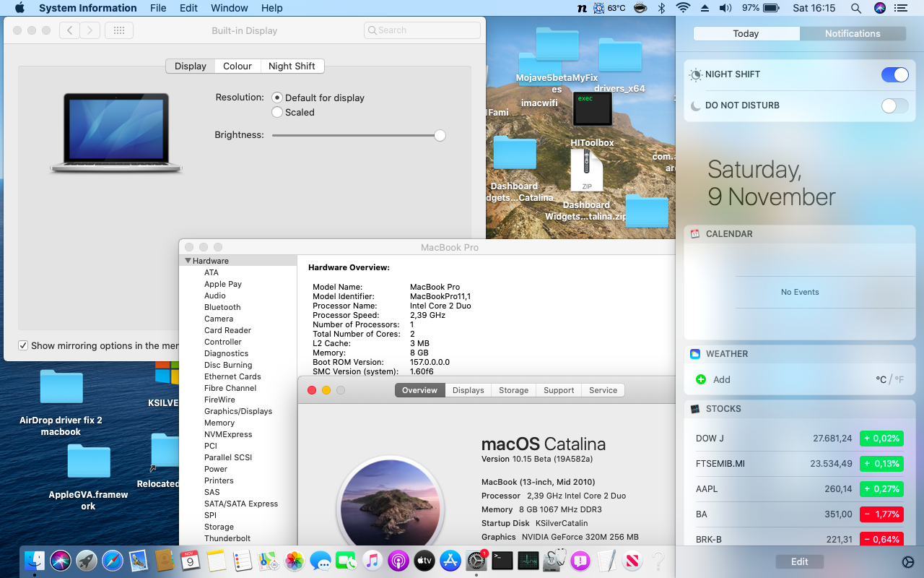Select AAPL row in Stocks widget
The image size is (924, 578).
(799, 489)
